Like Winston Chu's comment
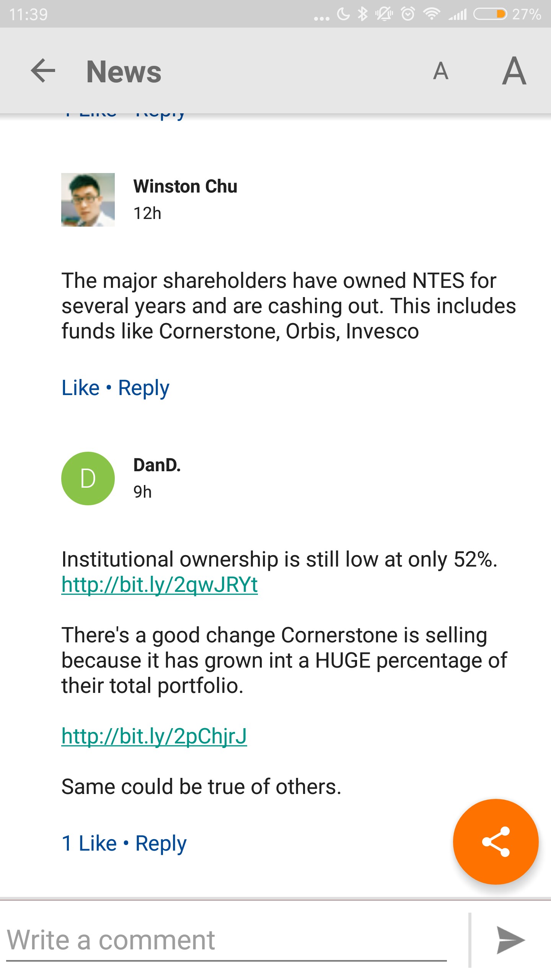Viewport: 551px width, 980px height. [x=81, y=388]
